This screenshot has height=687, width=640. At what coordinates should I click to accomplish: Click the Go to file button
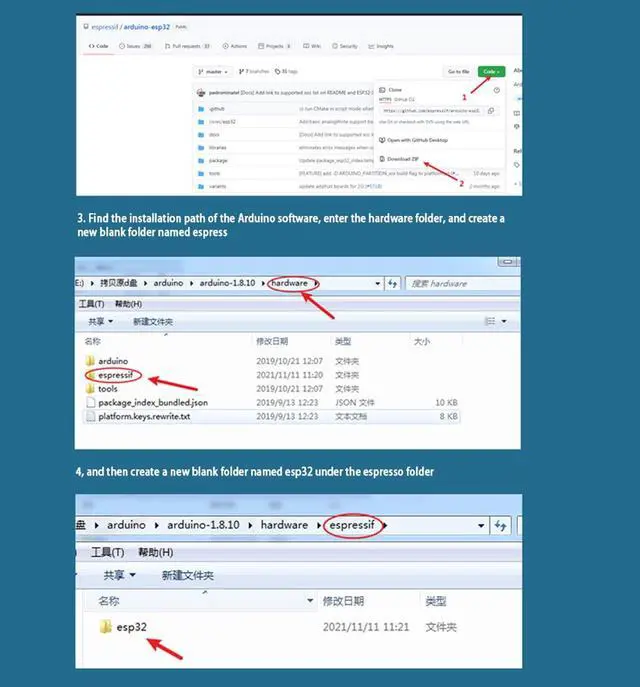pos(458,72)
